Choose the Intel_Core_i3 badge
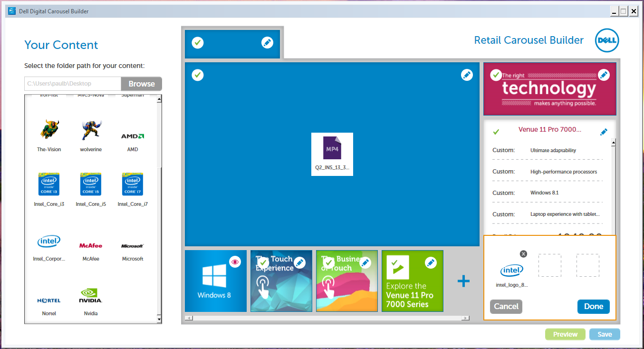This screenshot has width=644, height=349. coord(49,184)
